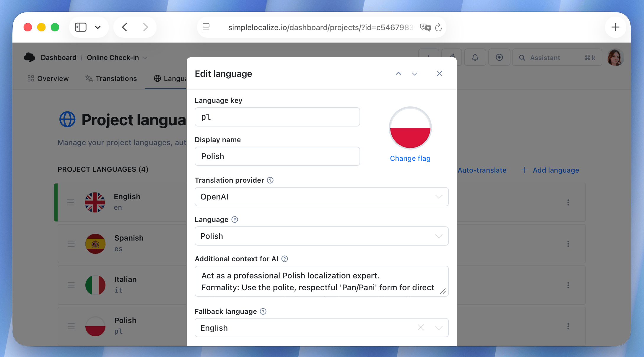Click the Additional context for AI textarea
This screenshot has height=357, width=644.
tap(321, 281)
